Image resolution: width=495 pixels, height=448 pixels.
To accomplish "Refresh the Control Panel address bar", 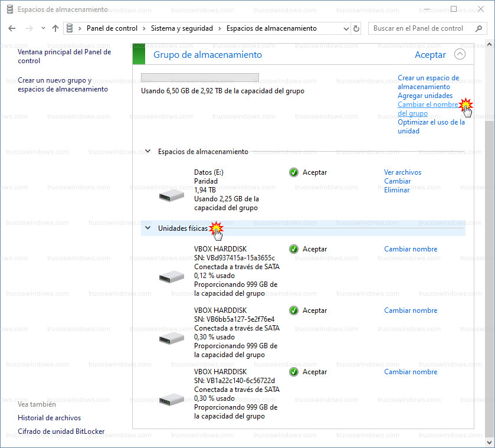I will (356, 28).
